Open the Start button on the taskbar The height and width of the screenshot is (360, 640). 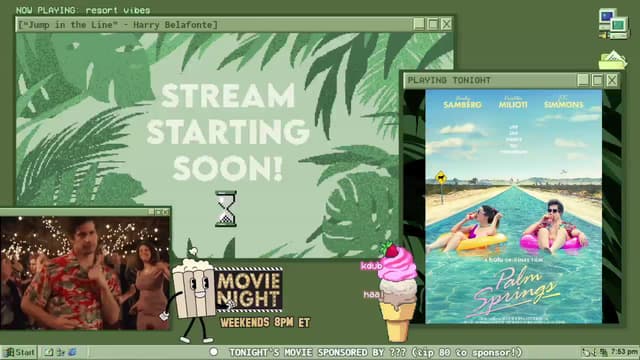pos(19,352)
